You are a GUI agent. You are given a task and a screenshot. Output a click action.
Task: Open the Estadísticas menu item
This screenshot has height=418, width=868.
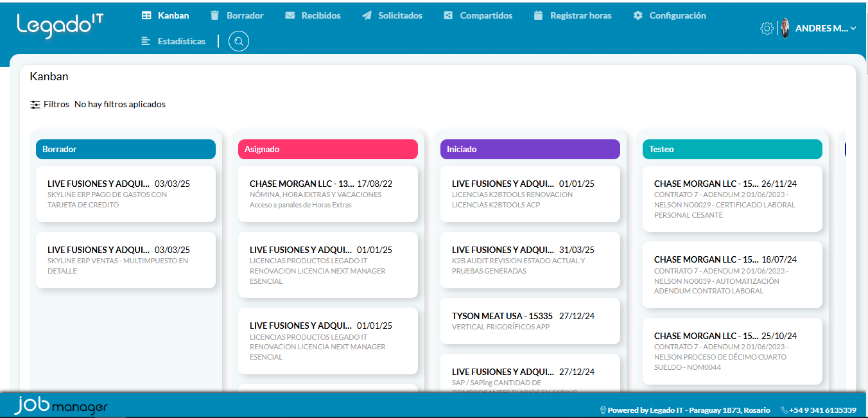[173, 41]
